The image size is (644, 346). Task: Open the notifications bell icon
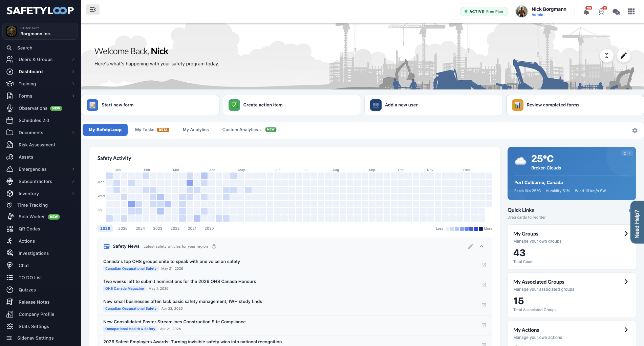tap(586, 12)
